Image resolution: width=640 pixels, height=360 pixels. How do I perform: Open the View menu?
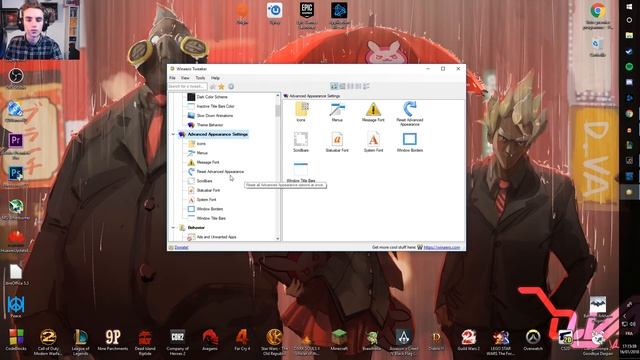click(x=185, y=78)
